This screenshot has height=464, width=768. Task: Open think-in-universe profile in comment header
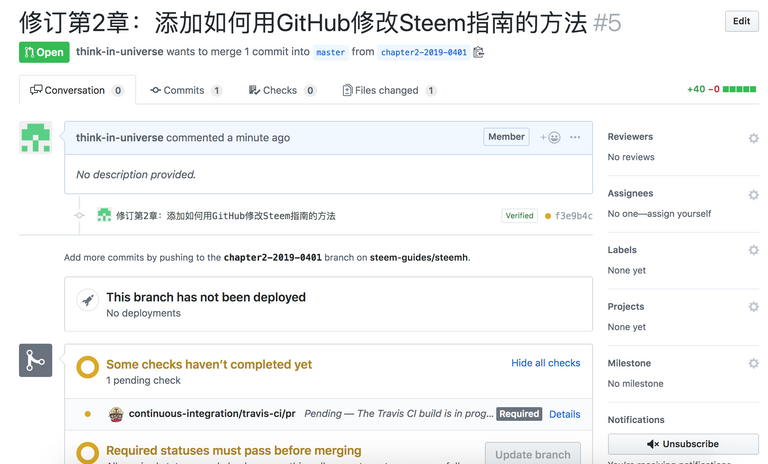point(119,138)
